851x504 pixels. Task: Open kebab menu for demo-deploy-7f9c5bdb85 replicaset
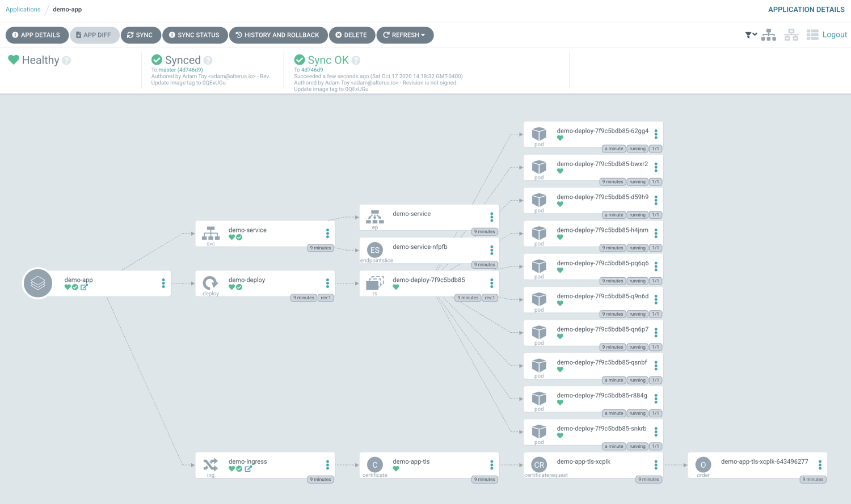point(491,283)
